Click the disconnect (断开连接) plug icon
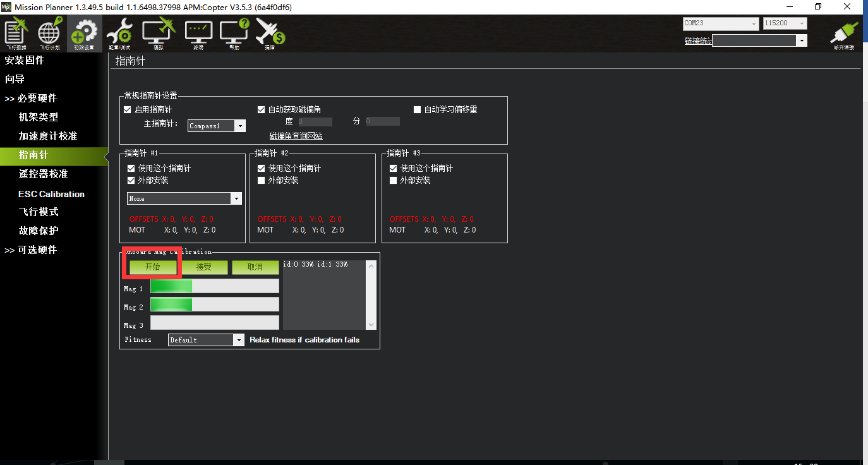 [x=844, y=34]
